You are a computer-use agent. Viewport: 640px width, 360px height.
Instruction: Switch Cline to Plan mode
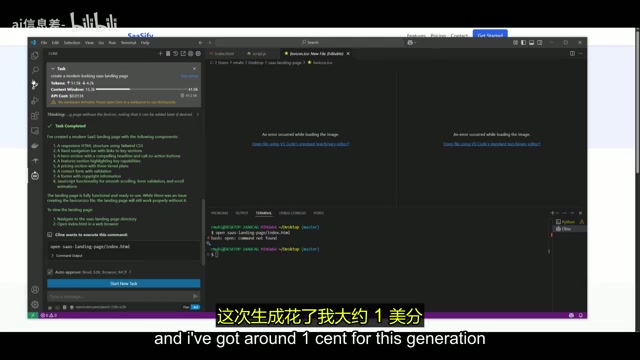point(186,307)
